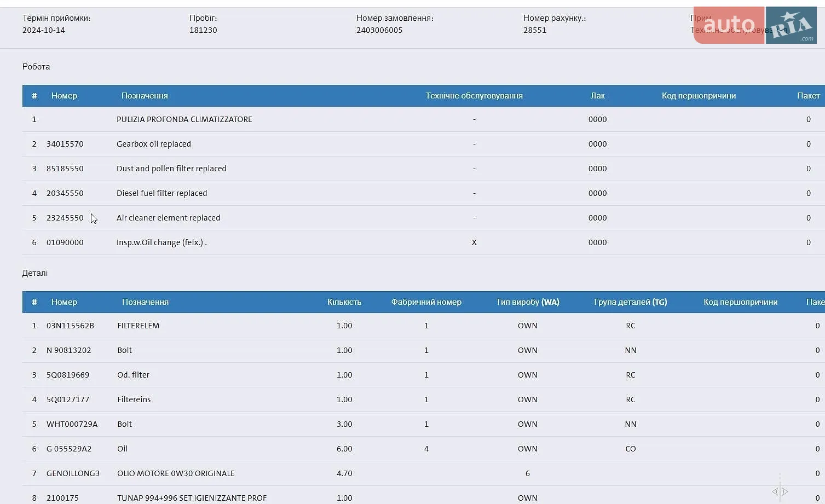The image size is (825, 504).
Task: Click work number 20345550
Action: coord(65,193)
